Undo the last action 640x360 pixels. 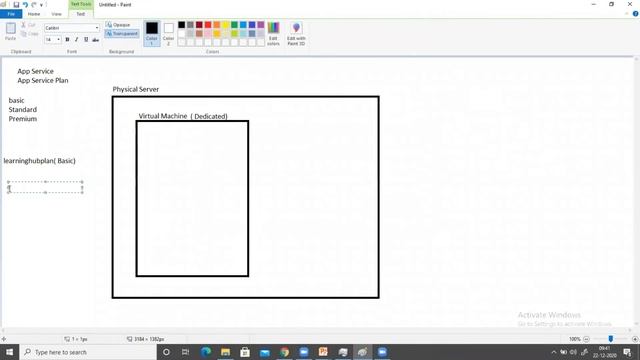pyautogui.click(x=25, y=4)
